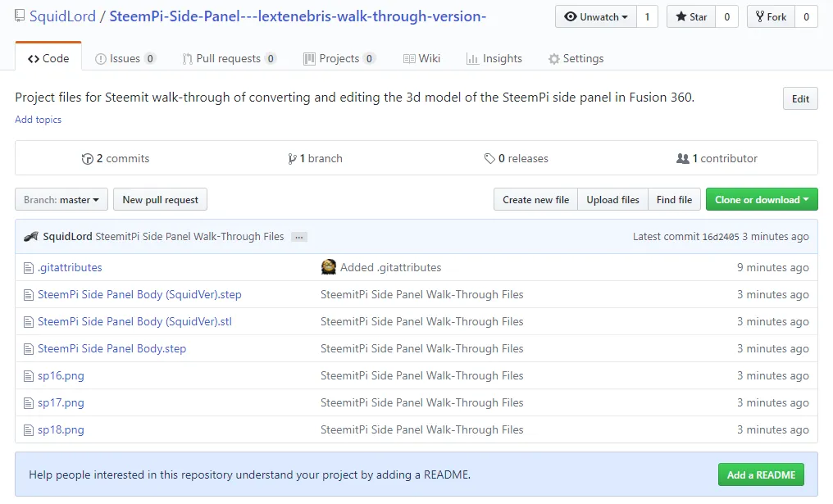Click the SquidLord avatar in the latest commit row
The width and height of the screenshot is (833, 504).
click(31, 236)
